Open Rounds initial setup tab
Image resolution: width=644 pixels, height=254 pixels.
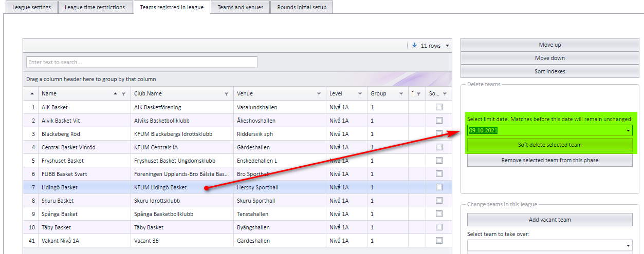pyautogui.click(x=302, y=7)
